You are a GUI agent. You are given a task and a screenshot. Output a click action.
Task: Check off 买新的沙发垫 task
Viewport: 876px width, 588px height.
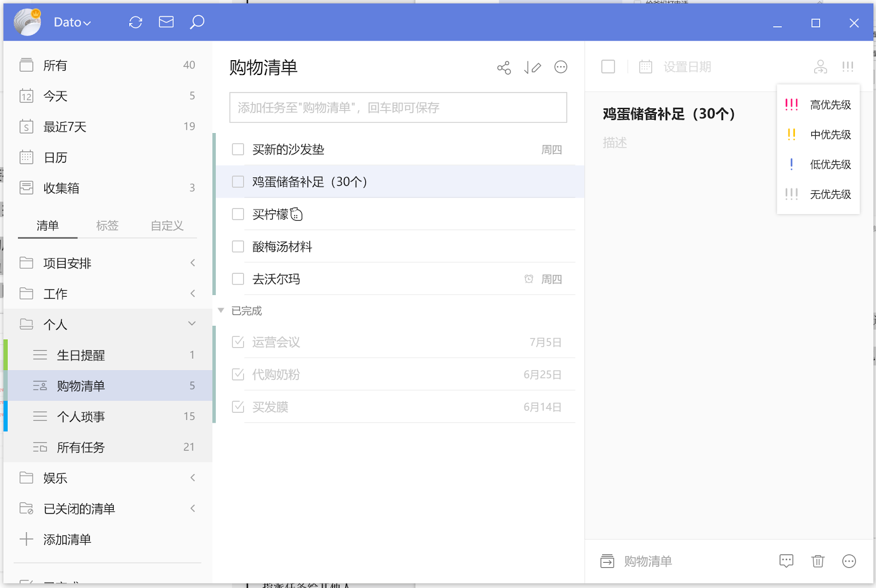[x=238, y=149]
